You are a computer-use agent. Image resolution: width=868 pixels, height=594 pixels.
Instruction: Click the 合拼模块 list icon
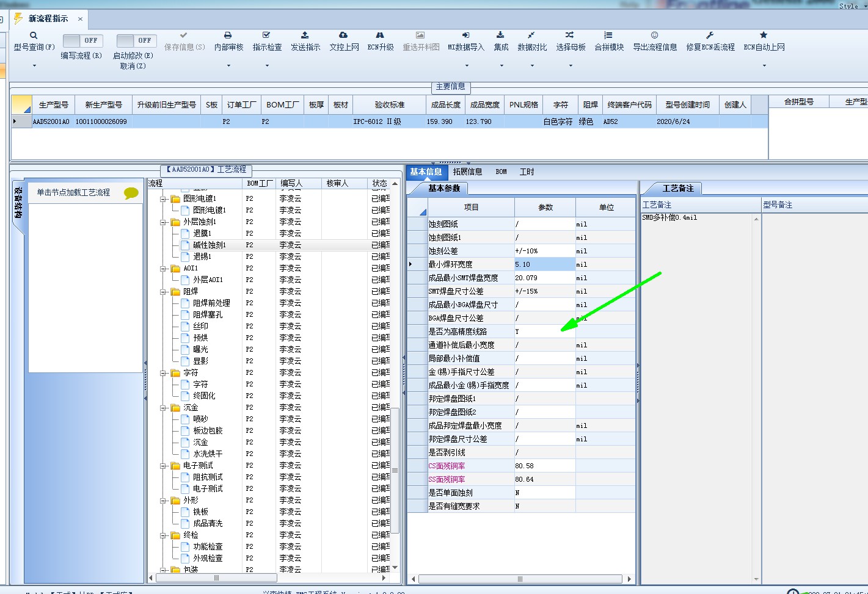tap(608, 35)
